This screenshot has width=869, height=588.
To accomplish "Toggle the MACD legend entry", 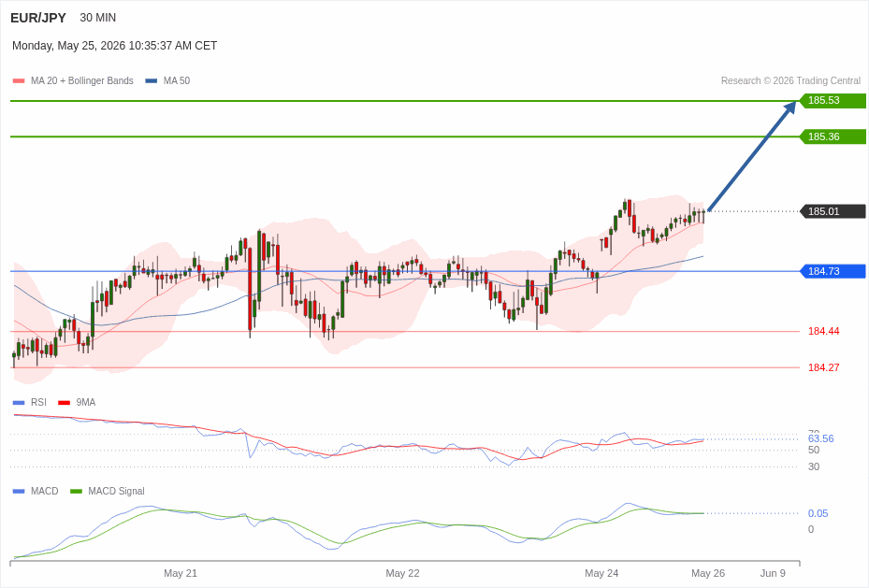I will tap(36, 491).
